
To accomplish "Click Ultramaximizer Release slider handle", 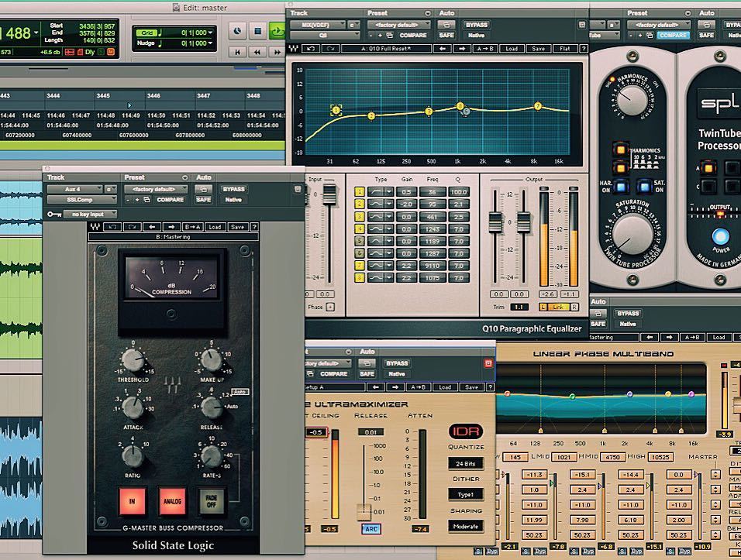I will [x=364, y=512].
